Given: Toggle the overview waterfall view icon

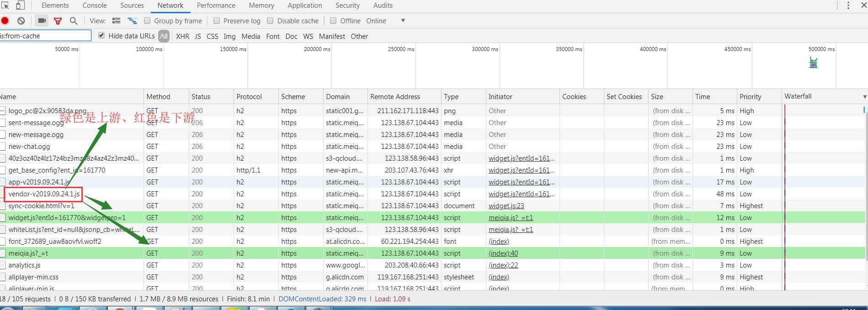Looking at the screenshot, I should (132, 21).
